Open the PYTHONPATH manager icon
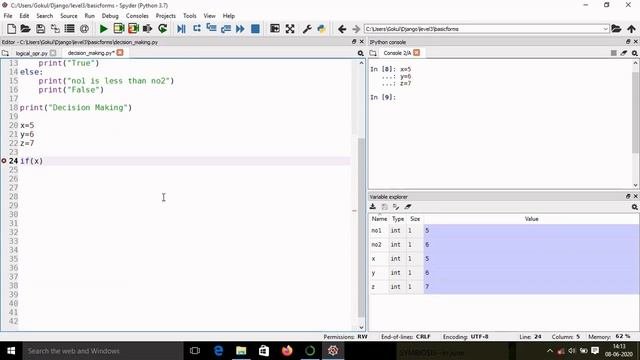Screen dimensions: 640x360 tap(322, 29)
